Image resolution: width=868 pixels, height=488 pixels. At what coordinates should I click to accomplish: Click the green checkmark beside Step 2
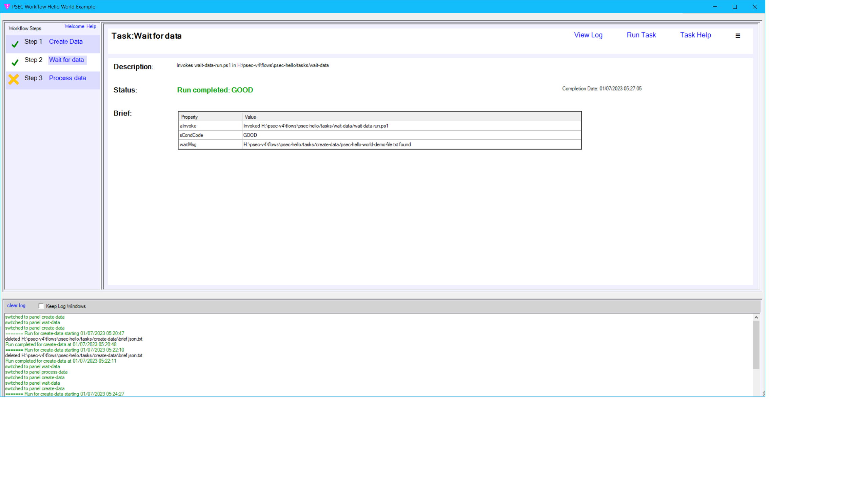click(15, 62)
